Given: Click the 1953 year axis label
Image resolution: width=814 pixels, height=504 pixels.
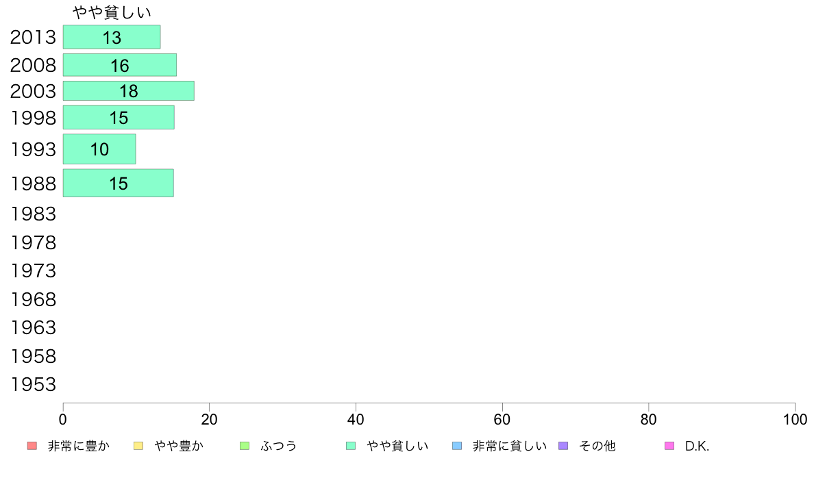Looking at the screenshot, I should click(33, 385).
